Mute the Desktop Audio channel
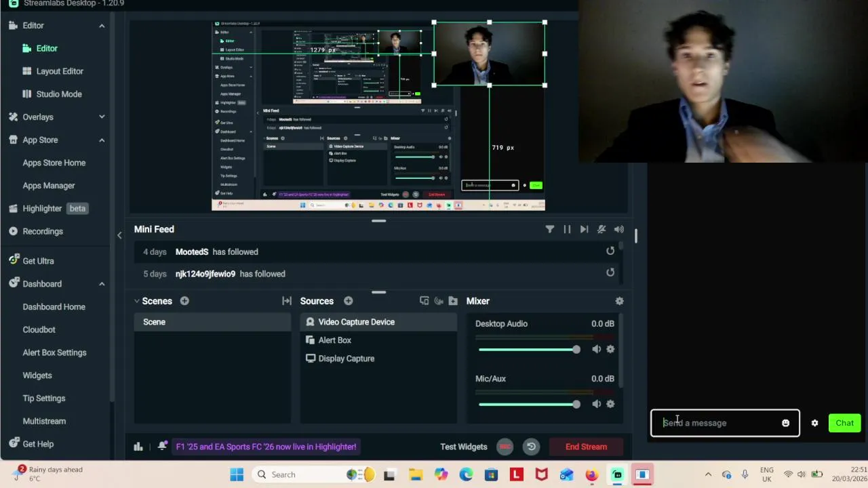Image resolution: width=868 pixels, height=488 pixels. tap(596, 349)
